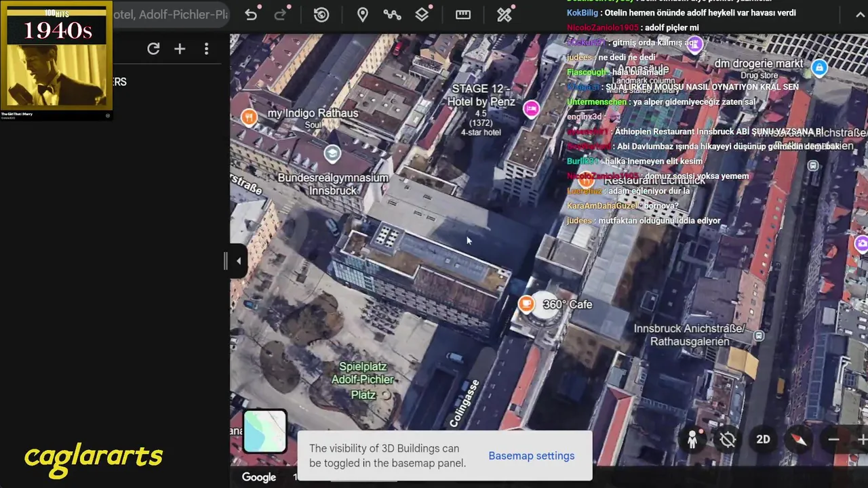Select the draw path or polygon tool

[392, 15]
